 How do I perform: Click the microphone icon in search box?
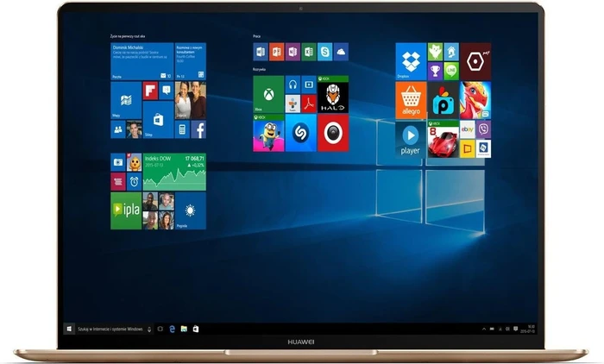149,329
